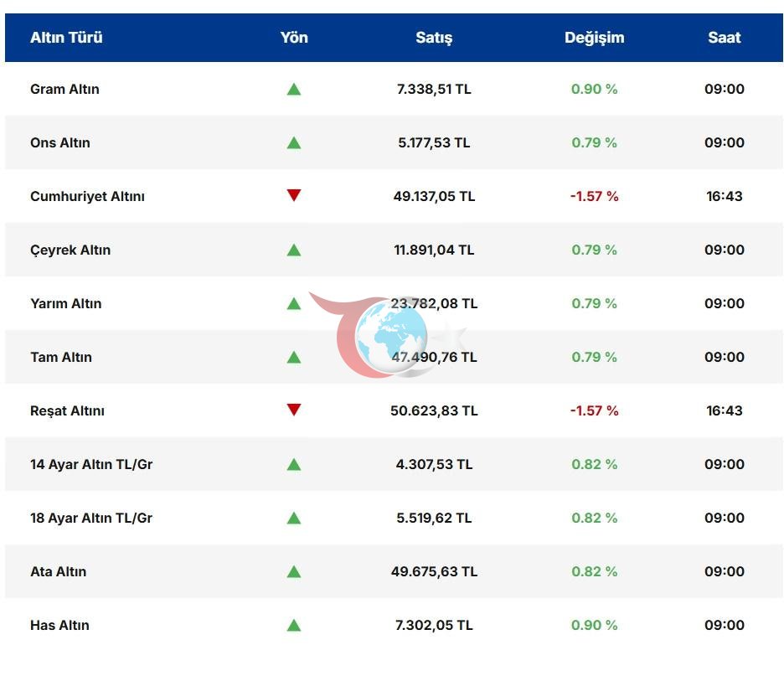This screenshot has width=784, height=676.
Task: Click the up arrow for 14 Ayar Altın
Action: point(294,465)
